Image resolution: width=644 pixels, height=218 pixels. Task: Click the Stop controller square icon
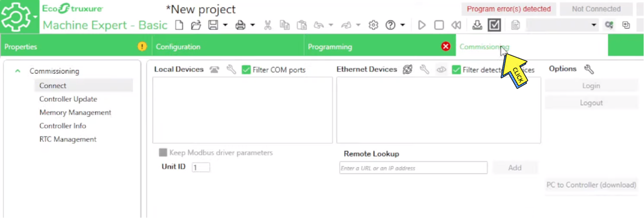click(439, 25)
